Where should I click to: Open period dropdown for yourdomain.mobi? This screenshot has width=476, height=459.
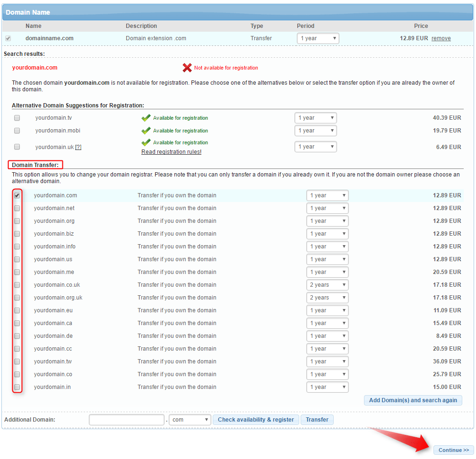(315, 131)
